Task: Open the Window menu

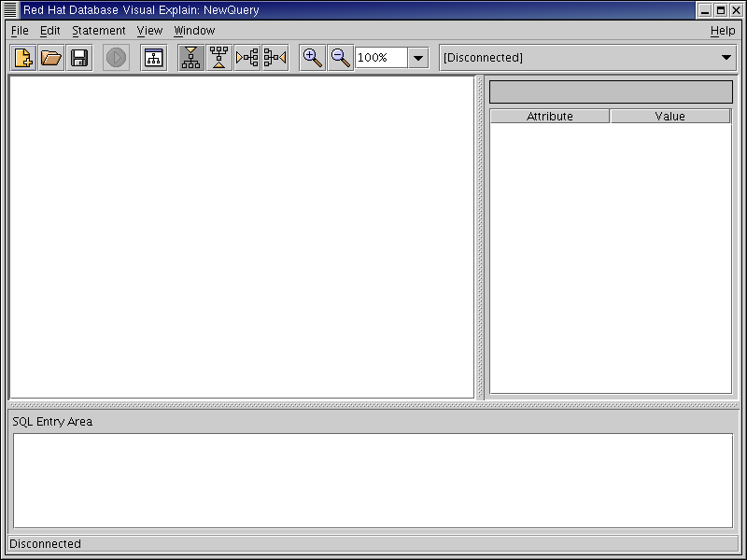Action: pyautogui.click(x=194, y=31)
